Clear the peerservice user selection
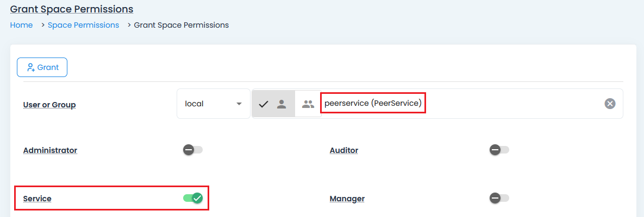The image size is (644, 217). pos(610,104)
